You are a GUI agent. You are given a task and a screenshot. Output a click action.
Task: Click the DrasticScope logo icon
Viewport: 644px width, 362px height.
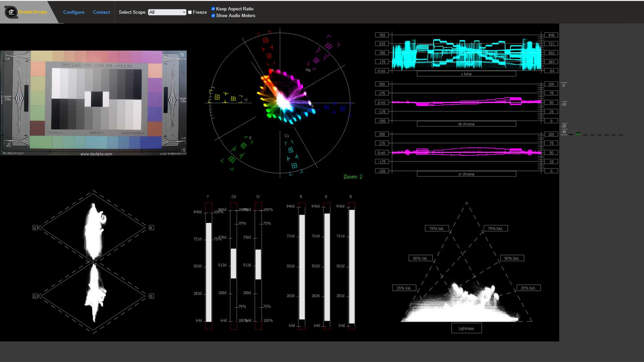[11, 12]
